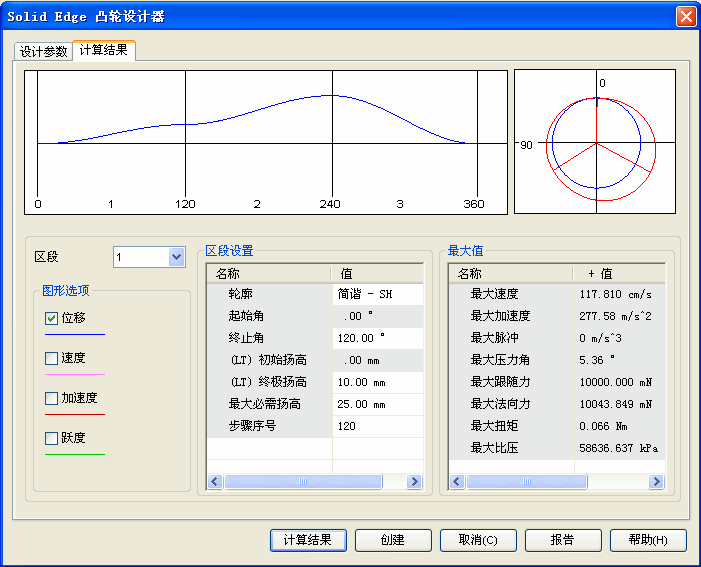Check the 跃度 jerk checkbox
Screen dimensions: 701x567
(x=52, y=438)
